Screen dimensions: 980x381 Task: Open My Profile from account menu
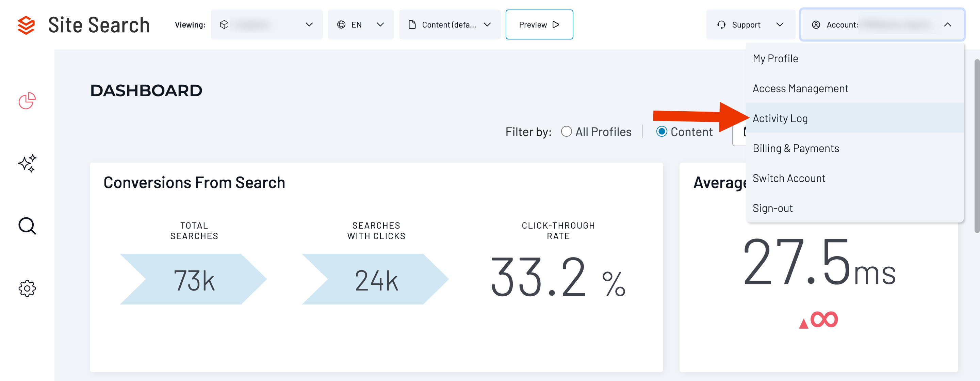[x=854, y=59]
